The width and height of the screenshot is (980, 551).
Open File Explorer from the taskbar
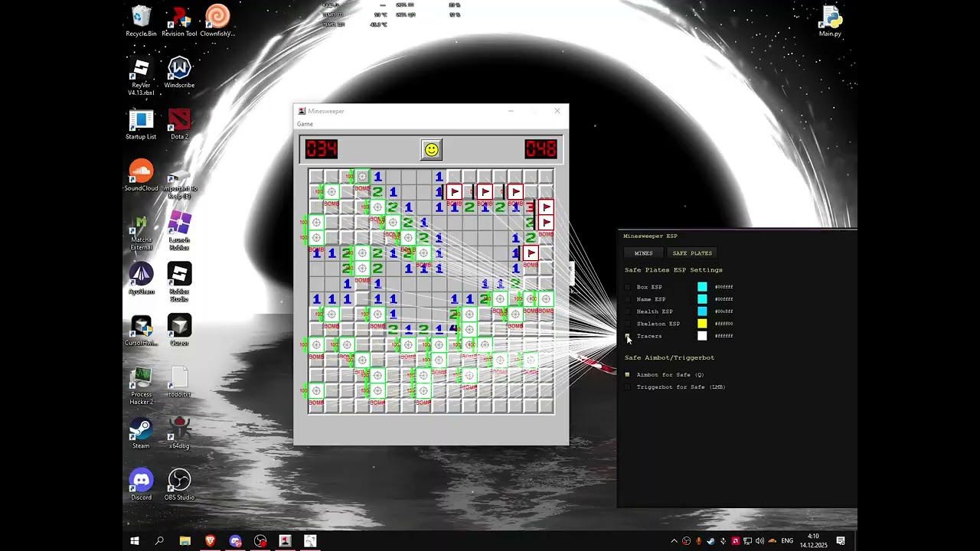pyautogui.click(x=185, y=541)
